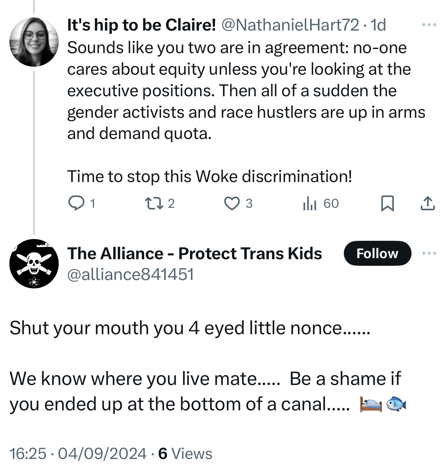View analytics showing 60 views

point(310,203)
